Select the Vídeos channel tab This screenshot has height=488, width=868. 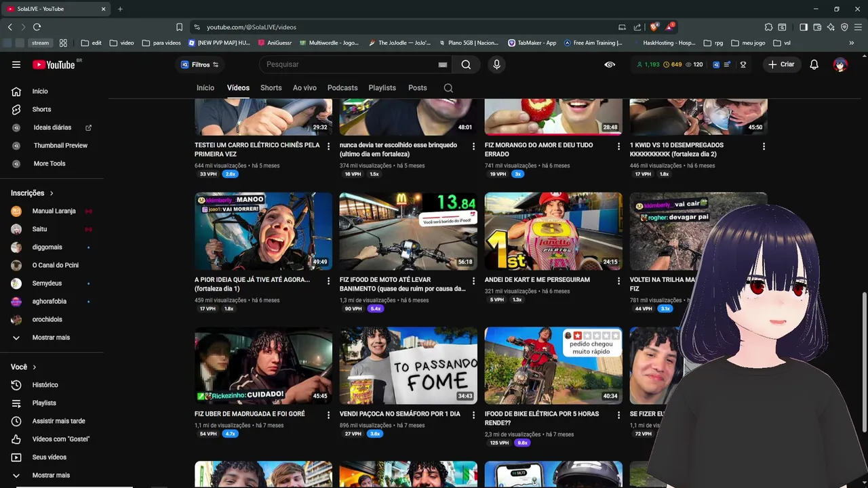(x=238, y=88)
